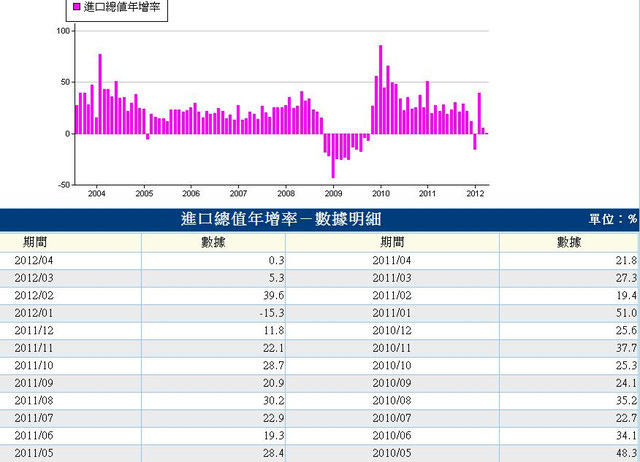
Task: Select the value 22.9 for 2011/07
Action: [x=213, y=418]
